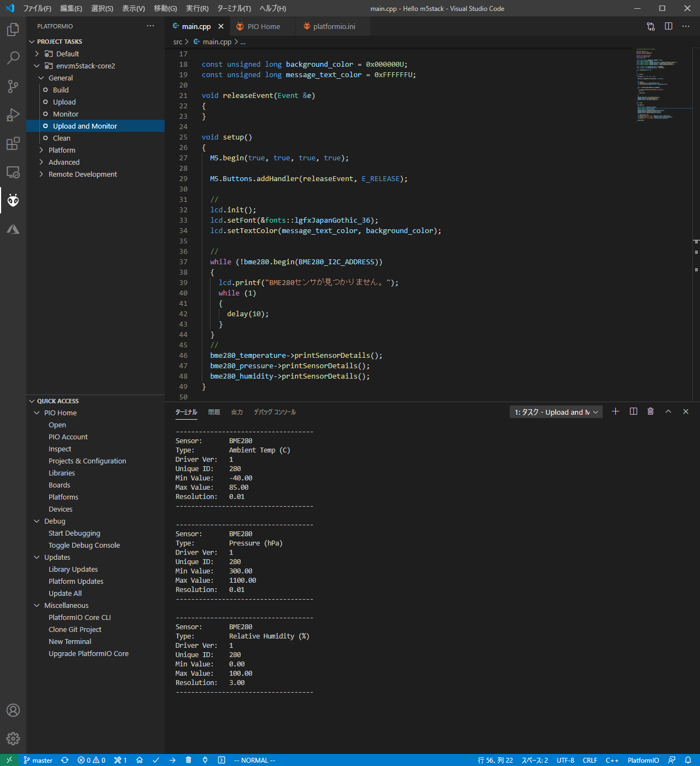Image resolution: width=700 pixels, height=766 pixels.
Task: Click the PlatformIO Home icon in status bar
Action: (x=139, y=760)
